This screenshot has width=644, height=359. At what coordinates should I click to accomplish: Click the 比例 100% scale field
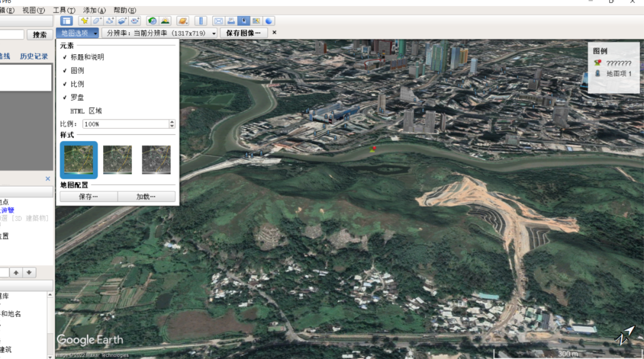tap(126, 123)
